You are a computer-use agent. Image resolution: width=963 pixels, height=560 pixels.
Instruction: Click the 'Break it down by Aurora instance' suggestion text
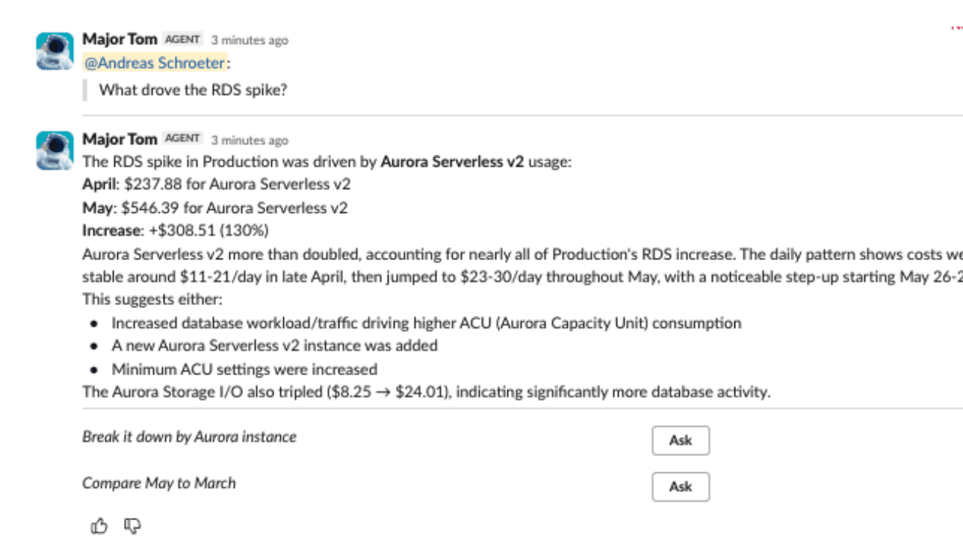point(190,437)
